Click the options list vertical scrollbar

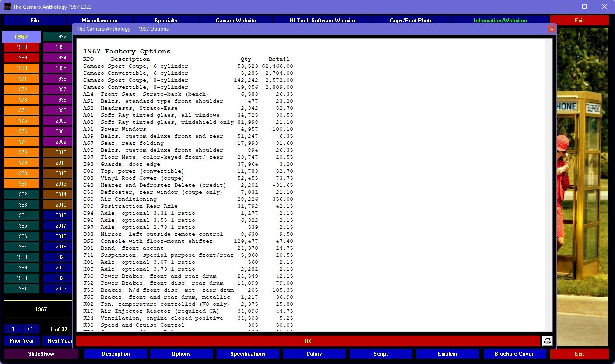click(x=548, y=109)
